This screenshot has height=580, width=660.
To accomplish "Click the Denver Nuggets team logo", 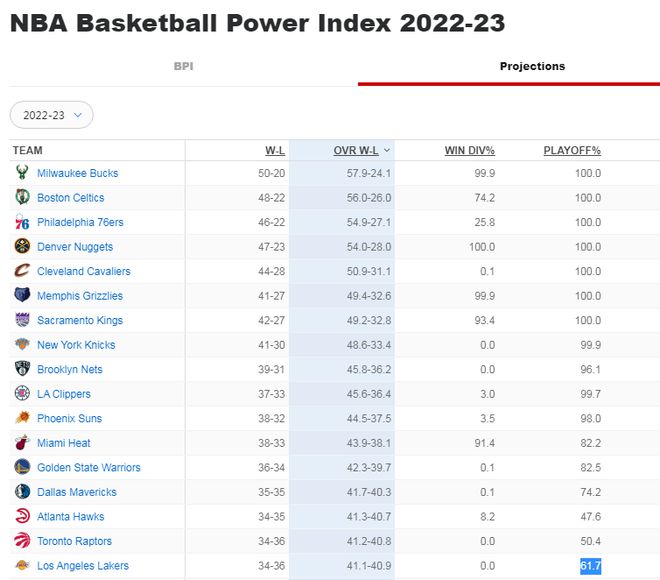I will 22,246.
